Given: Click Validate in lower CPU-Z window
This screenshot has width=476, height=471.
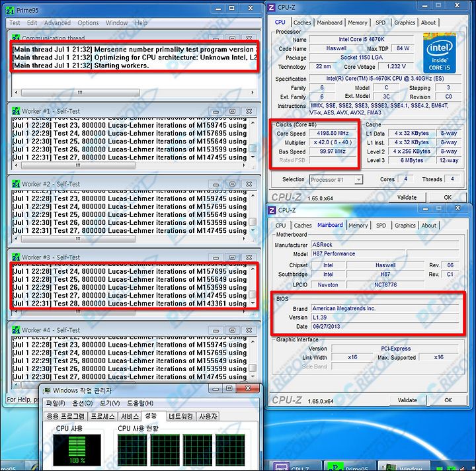Looking at the screenshot, I should point(407,400).
